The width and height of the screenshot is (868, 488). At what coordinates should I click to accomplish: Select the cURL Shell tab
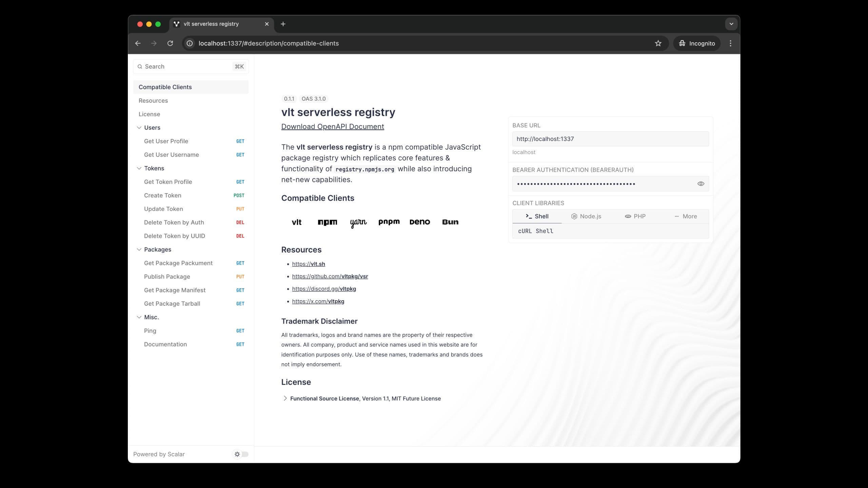click(x=535, y=231)
